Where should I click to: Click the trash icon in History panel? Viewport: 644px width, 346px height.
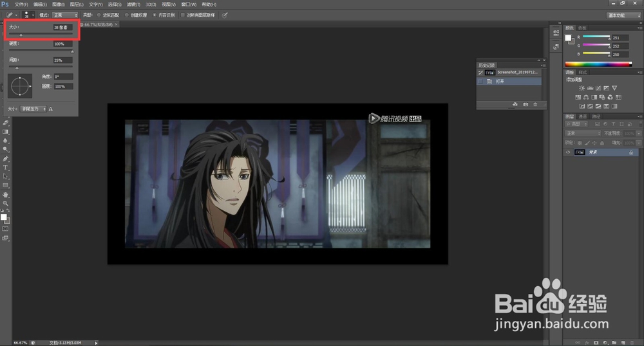click(x=535, y=105)
